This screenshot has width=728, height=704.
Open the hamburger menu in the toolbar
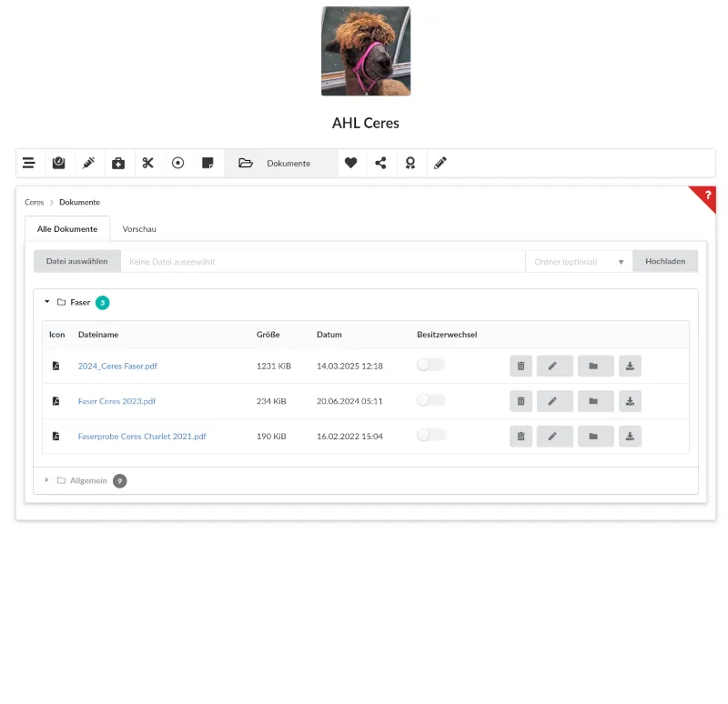point(29,164)
